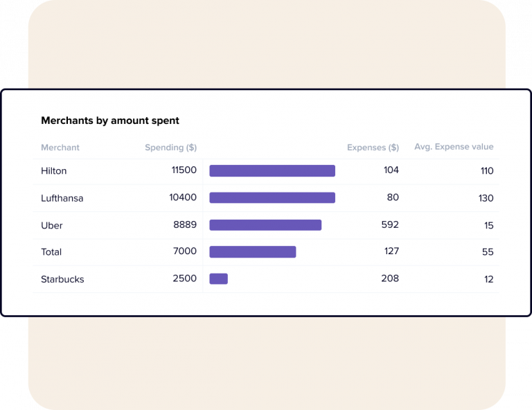Open the Starbucks merchant entry
532x410 pixels.
(x=62, y=279)
